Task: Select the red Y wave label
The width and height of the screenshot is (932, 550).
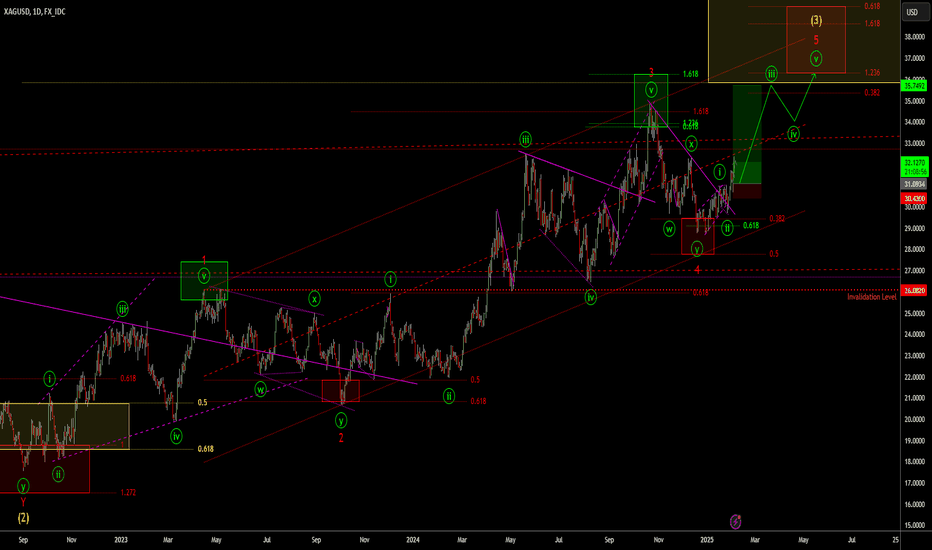Action: pos(23,502)
